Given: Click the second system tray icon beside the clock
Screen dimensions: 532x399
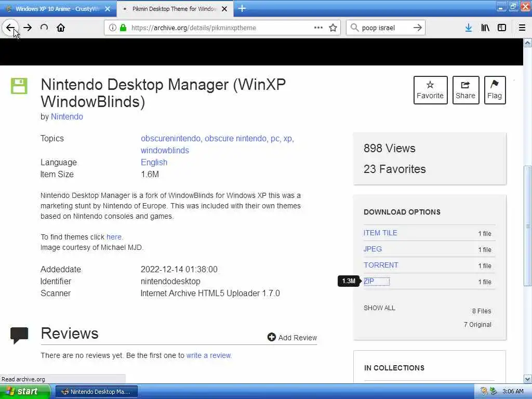Looking at the screenshot, I should (493, 391).
